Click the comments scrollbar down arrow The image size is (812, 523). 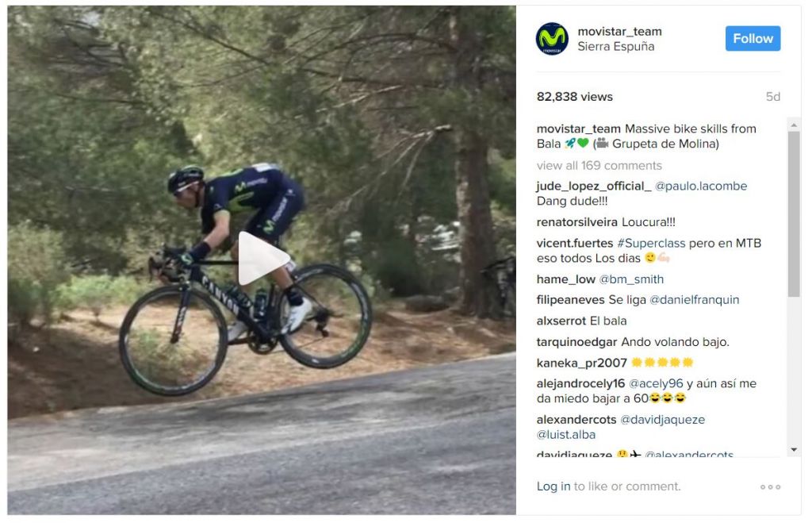794,450
